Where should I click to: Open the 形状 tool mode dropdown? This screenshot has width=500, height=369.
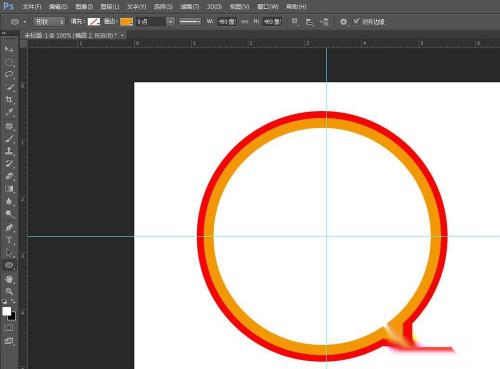coord(49,22)
